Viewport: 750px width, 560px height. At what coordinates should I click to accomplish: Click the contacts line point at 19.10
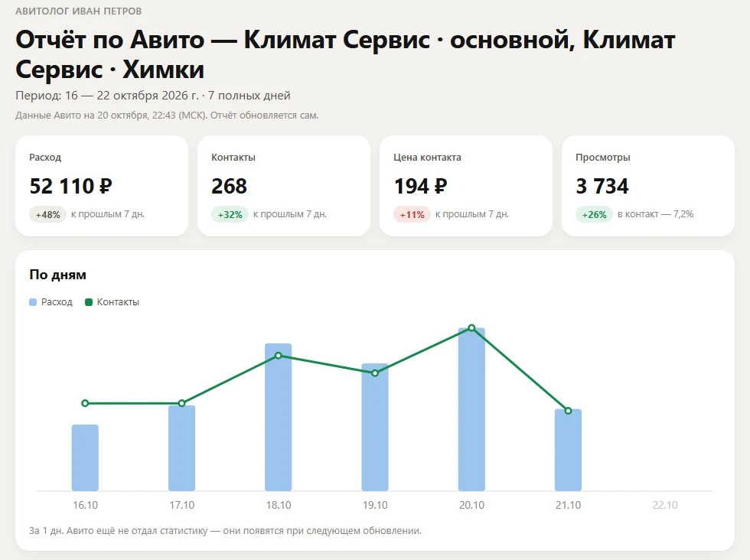[375, 373]
